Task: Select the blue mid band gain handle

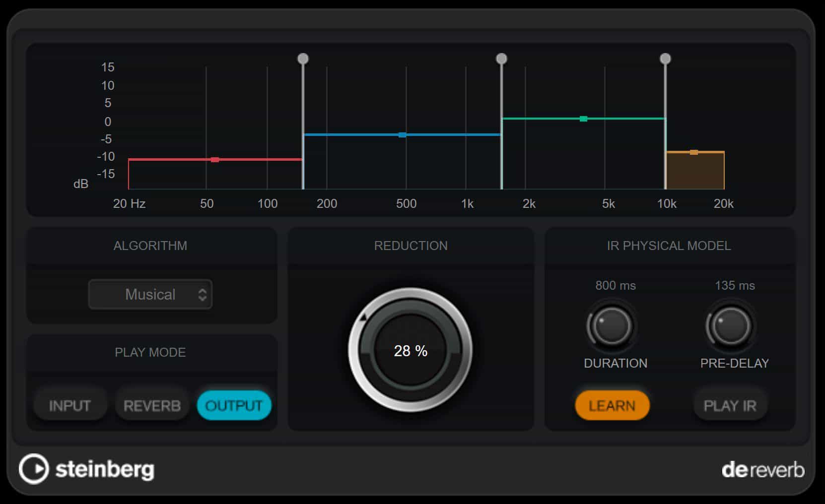Action: pos(401,134)
